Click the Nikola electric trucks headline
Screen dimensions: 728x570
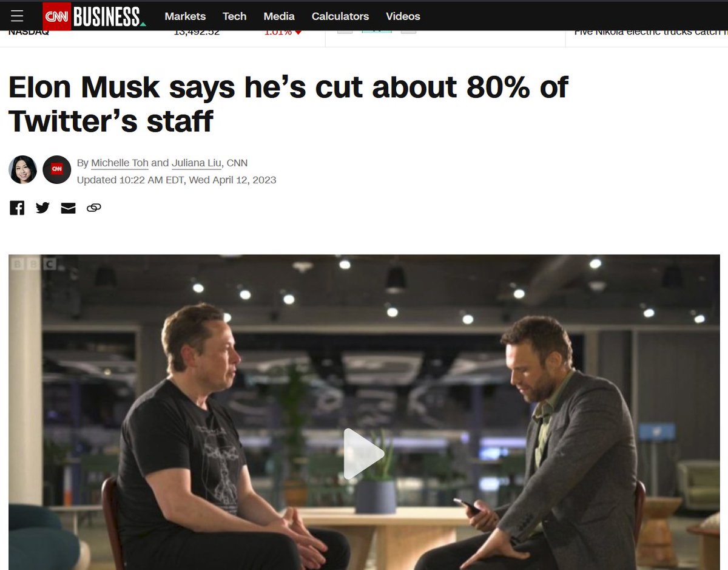648,32
